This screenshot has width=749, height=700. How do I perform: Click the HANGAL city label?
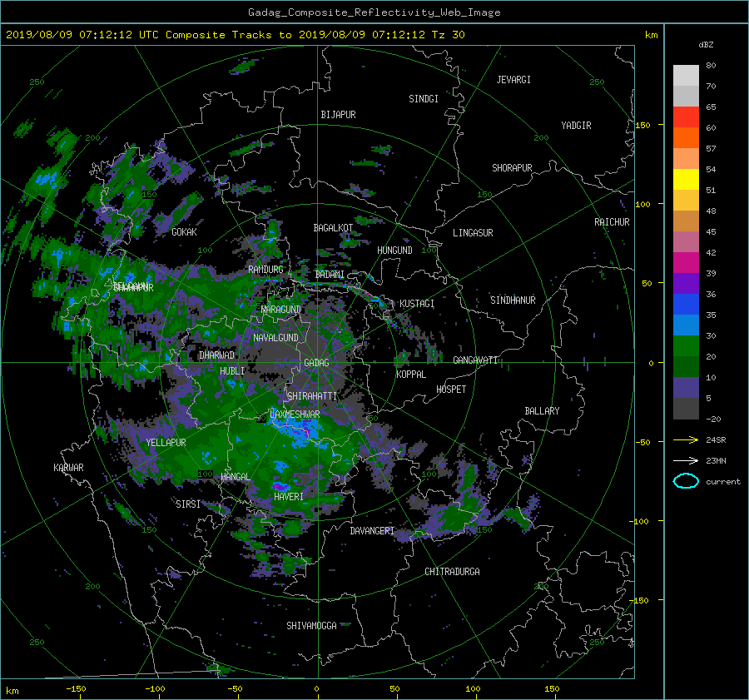(235, 477)
